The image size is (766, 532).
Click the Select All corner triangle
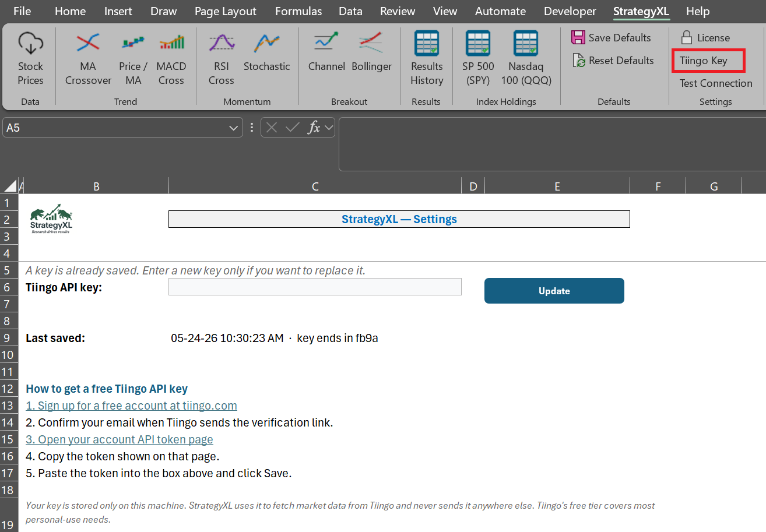[x=10, y=186]
